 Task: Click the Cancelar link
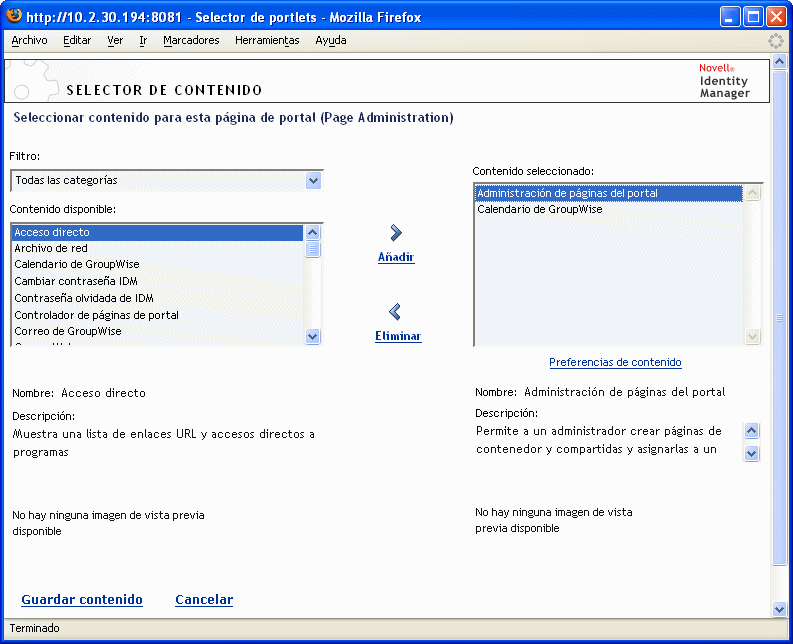[x=204, y=599]
